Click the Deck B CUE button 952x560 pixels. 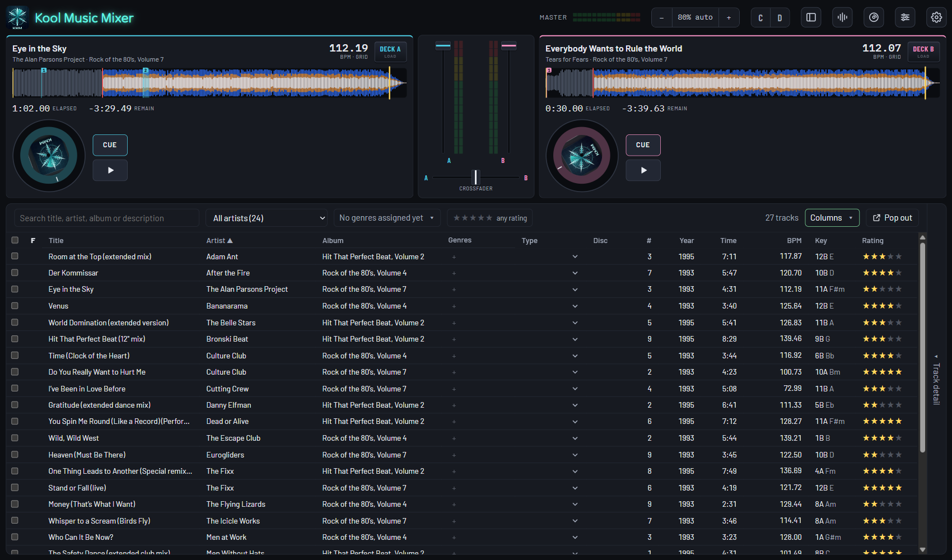point(643,145)
